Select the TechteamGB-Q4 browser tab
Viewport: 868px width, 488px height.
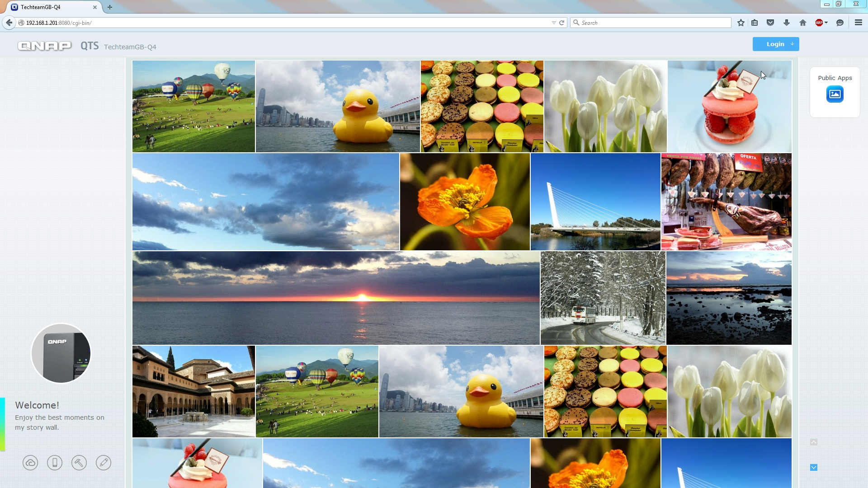click(50, 7)
